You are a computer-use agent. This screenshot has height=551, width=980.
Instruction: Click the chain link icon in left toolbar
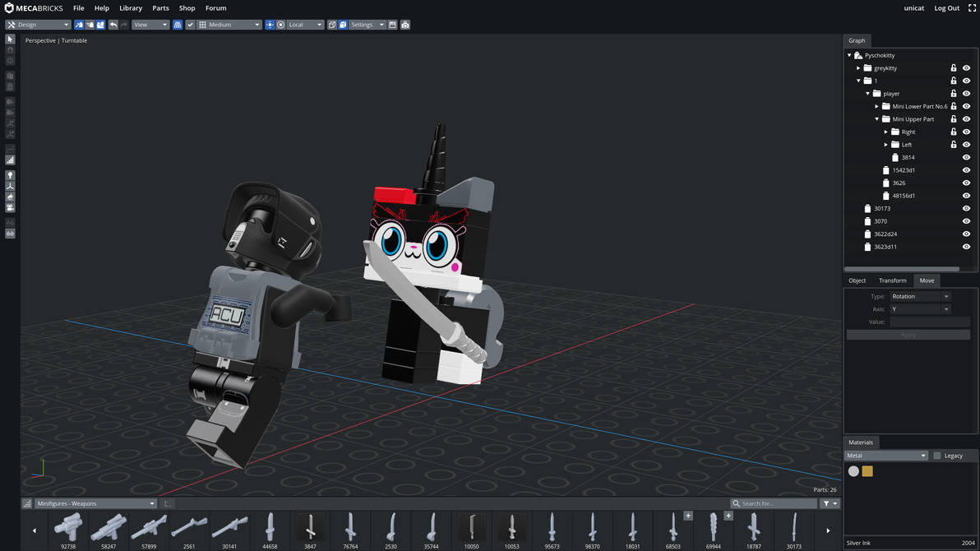pos(10,234)
